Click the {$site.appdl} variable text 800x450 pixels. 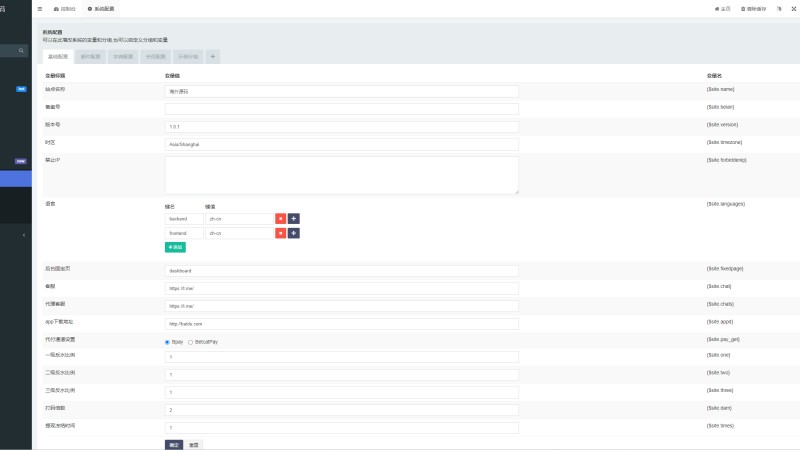719,322
